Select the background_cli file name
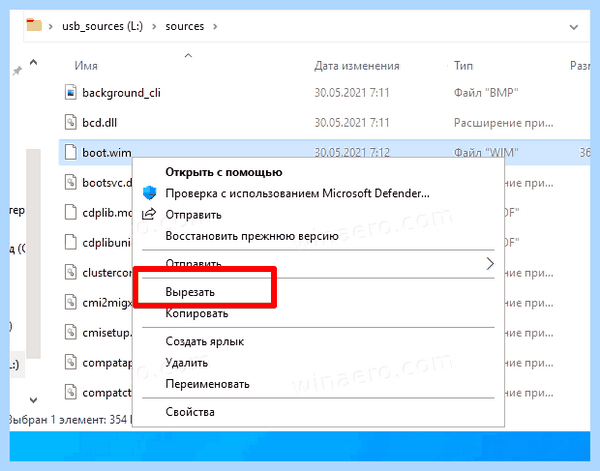The image size is (600, 471). pos(121,93)
